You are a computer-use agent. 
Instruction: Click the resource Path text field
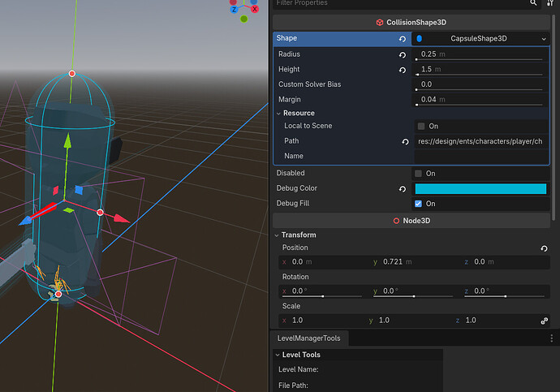coord(481,141)
